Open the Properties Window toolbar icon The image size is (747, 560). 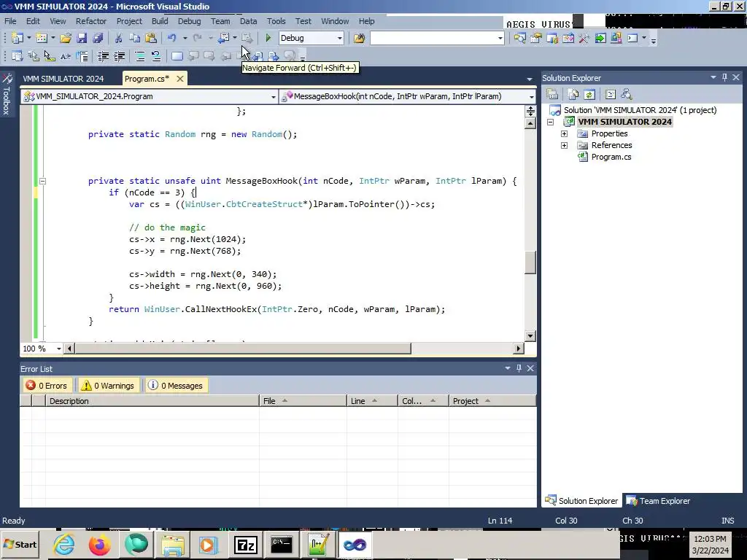click(x=536, y=38)
